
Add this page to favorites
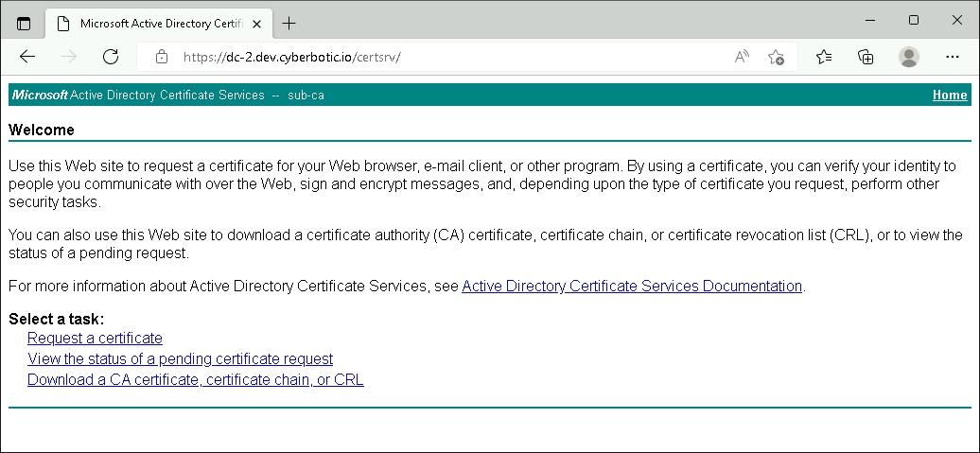tap(776, 57)
